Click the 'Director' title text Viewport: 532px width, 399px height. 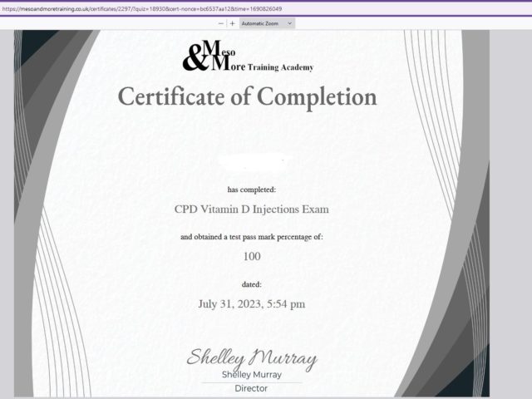pos(251,388)
